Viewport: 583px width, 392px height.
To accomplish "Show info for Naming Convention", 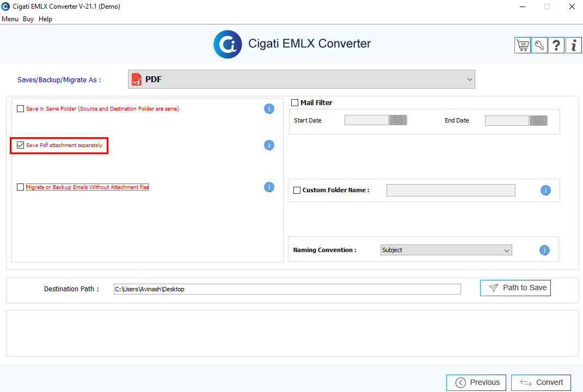I will tap(545, 250).
